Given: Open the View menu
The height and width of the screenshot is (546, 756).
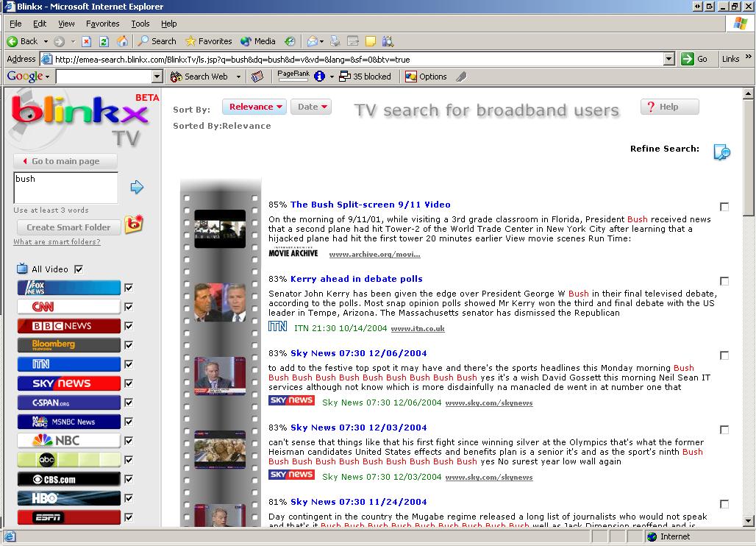Looking at the screenshot, I should pos(66,23).
